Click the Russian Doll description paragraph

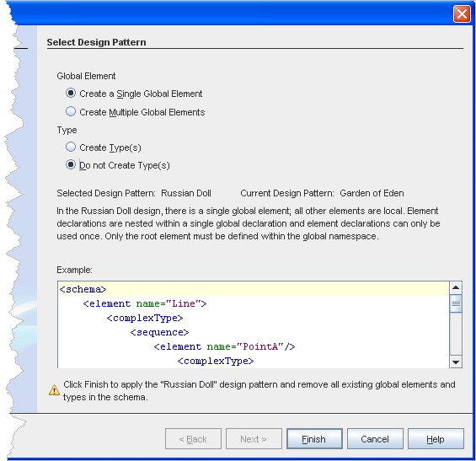pyautogui.click(x=249, y=223)
